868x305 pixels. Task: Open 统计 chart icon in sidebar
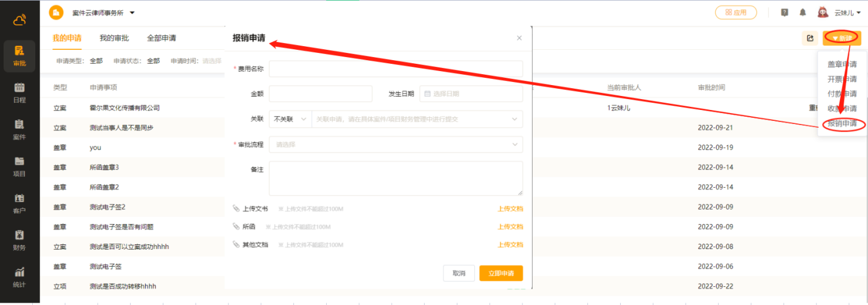19,277
